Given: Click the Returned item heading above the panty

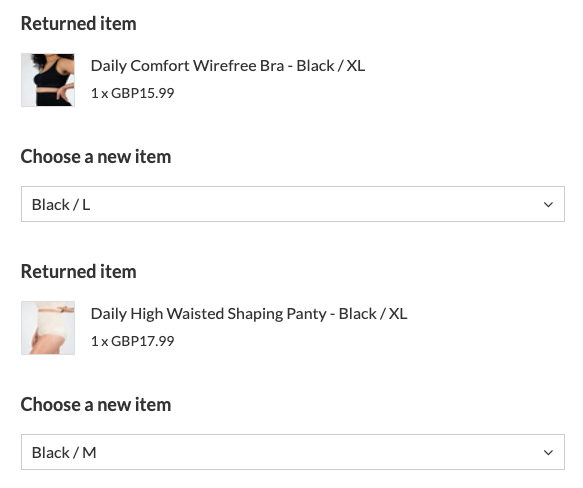Looking at the screenshot, I should tap(78, 272).
